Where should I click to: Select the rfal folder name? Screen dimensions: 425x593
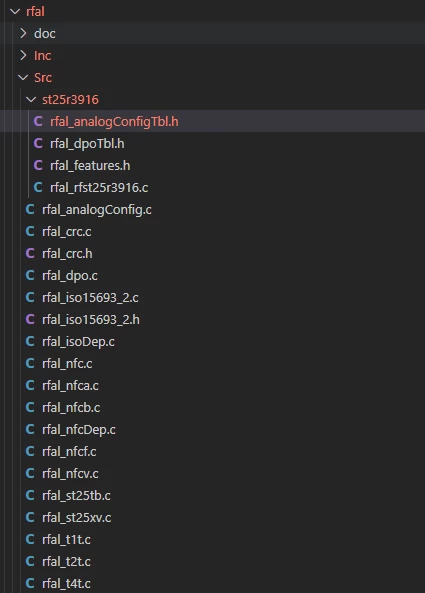point(36,12)
